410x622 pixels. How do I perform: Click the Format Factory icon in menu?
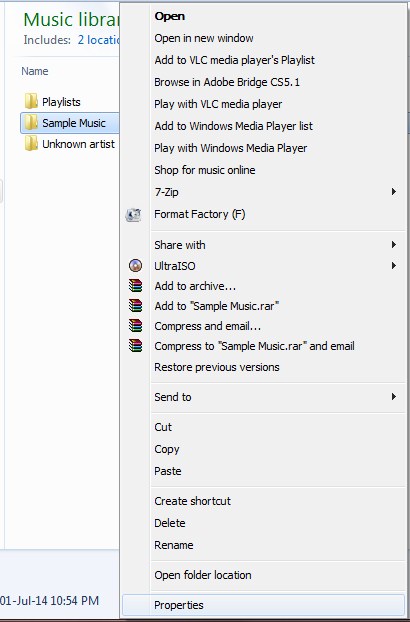coord(134,215)
